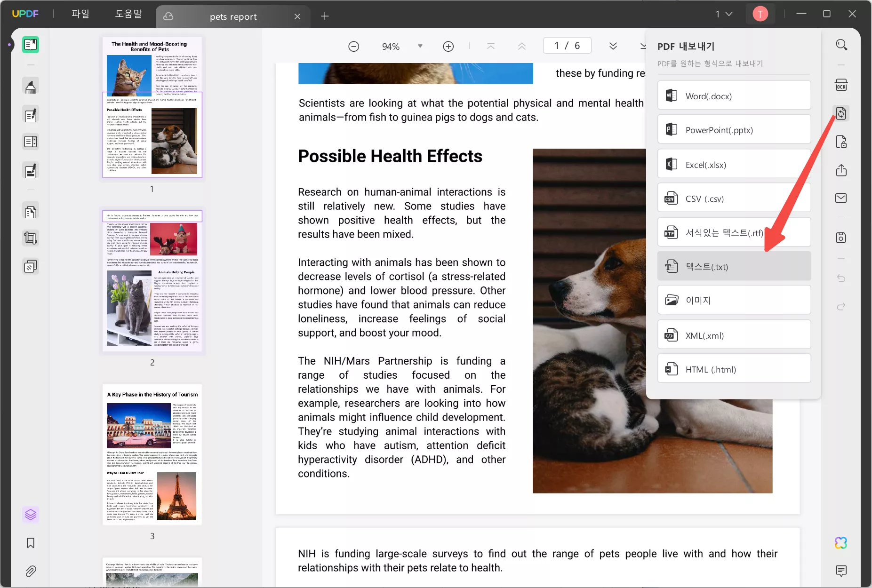Open the bookmark panel icon
This screenshot has width=872, height=588.
pyautogui.click(x=31, y=543)
